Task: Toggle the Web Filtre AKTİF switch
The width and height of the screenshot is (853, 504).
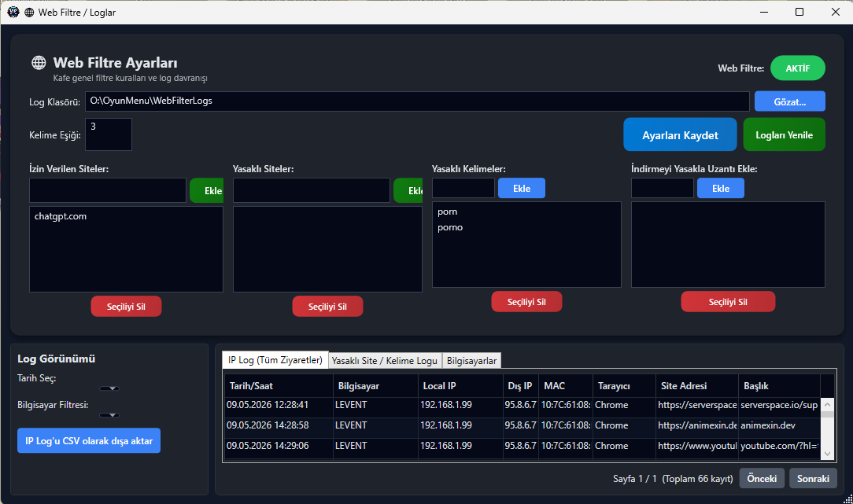Action: [x=797, y=68]
